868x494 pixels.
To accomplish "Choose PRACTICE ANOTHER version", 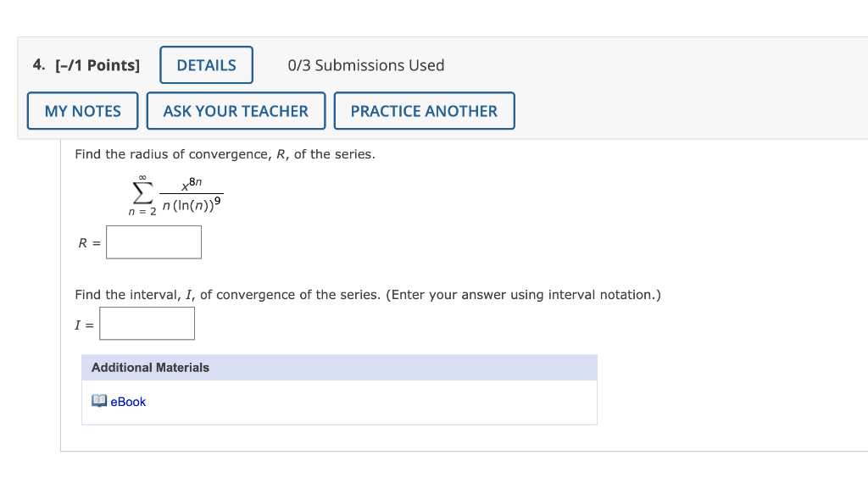I will tap(424, 111).
